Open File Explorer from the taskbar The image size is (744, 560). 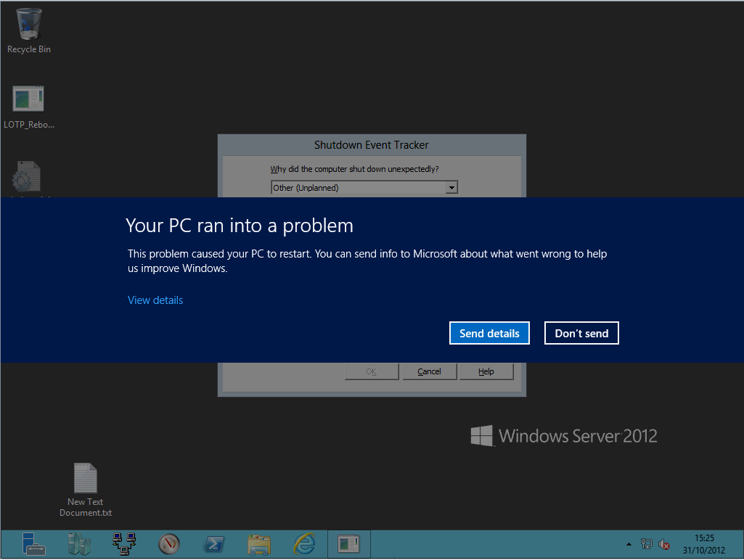tap(258, 543)
